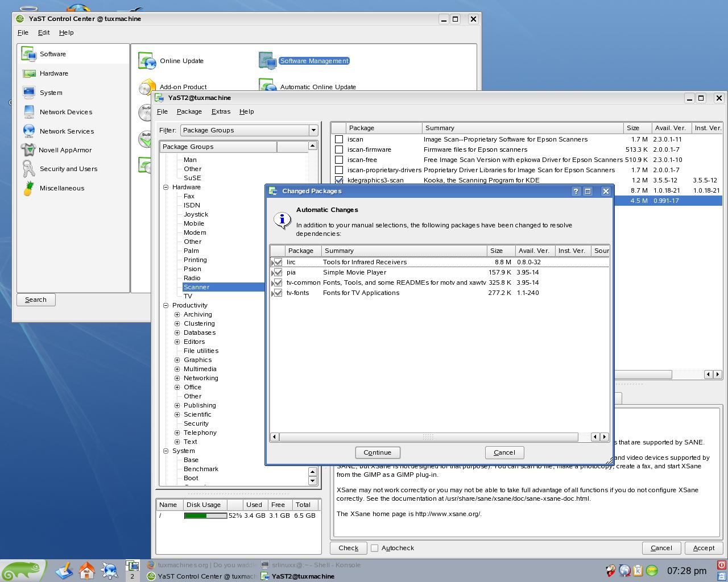Click Continue in the Changed Packages dialog
This screenshot has height=582, width=728.
[378, 452]
